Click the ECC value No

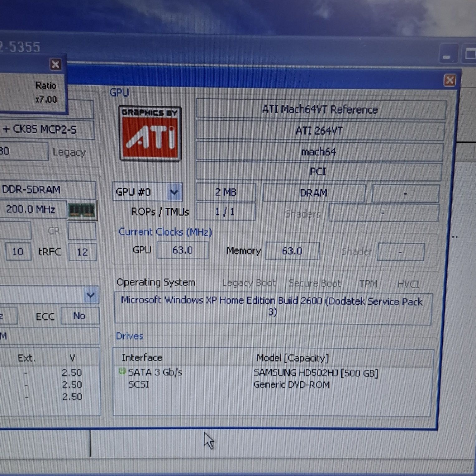click(80, 316)
